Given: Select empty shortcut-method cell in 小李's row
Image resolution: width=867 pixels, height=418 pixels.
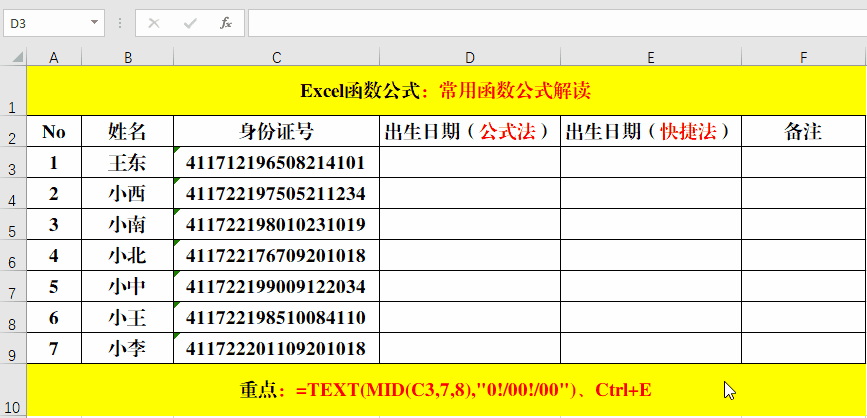Looking at the screenshot, I should coord(651,348).
